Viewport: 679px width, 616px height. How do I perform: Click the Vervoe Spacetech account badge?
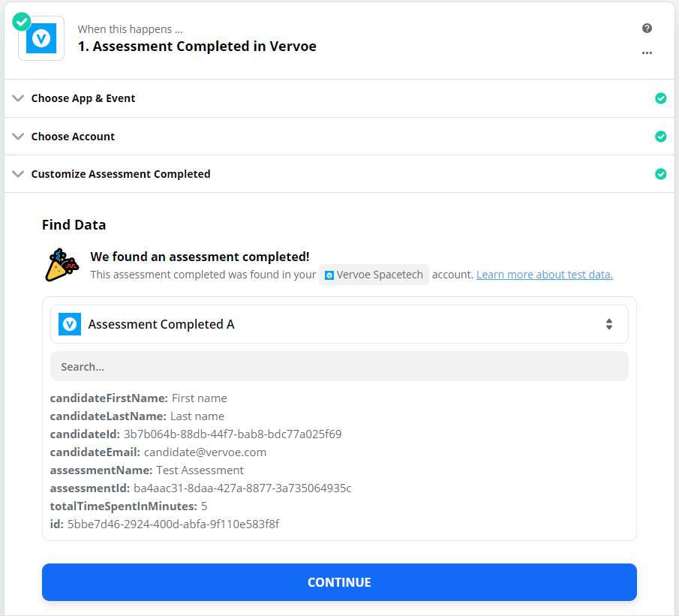[374, 275]
